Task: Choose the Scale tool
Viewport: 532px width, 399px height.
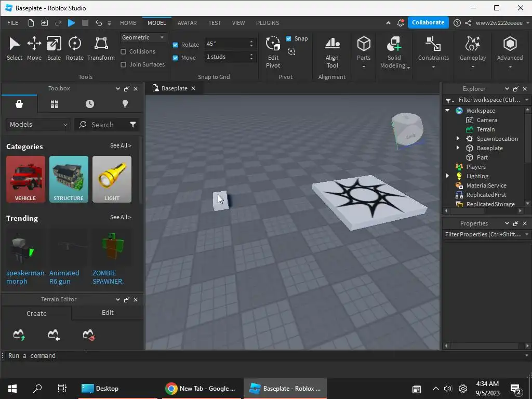Action: 54,48
